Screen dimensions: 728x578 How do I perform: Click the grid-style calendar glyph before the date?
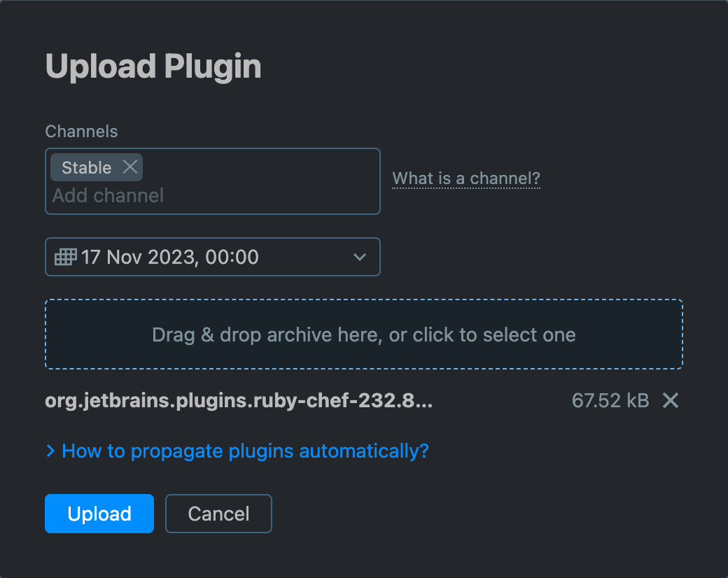coord(64,257)
